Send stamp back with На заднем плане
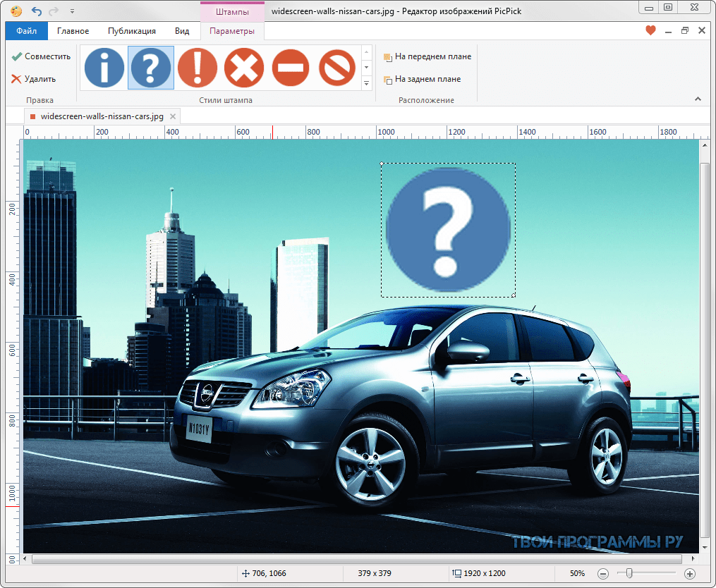716x588 pixels. 422,80
